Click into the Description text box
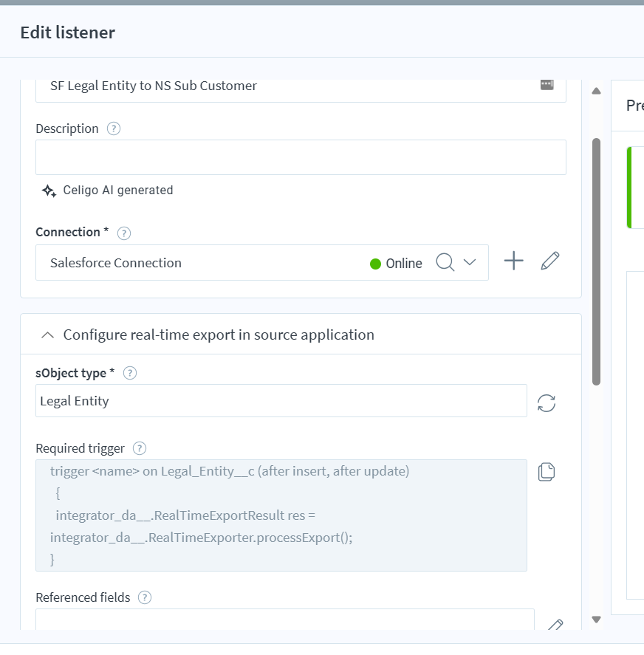 301,157
